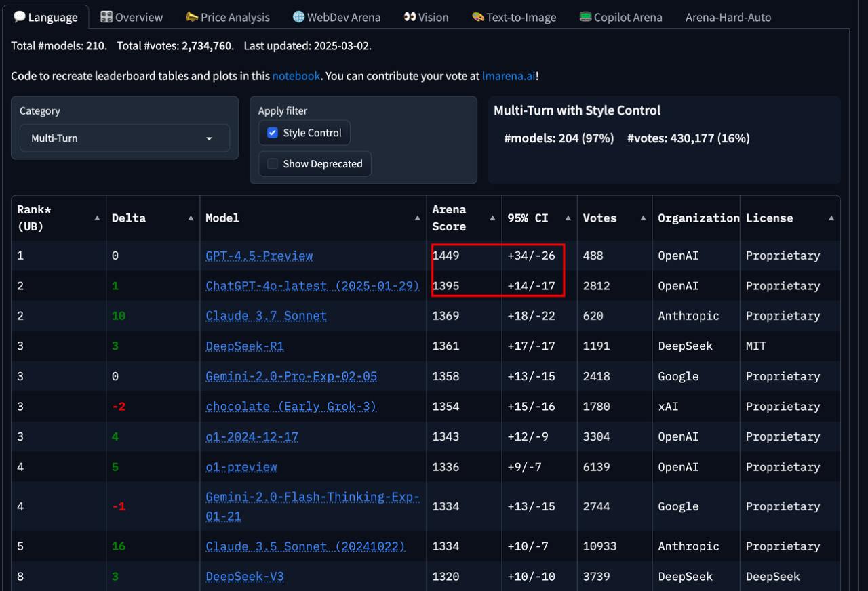Enable the Show Deprecated checkbox
This screenshot has height=591, width=868.
[x=273, y=164]
